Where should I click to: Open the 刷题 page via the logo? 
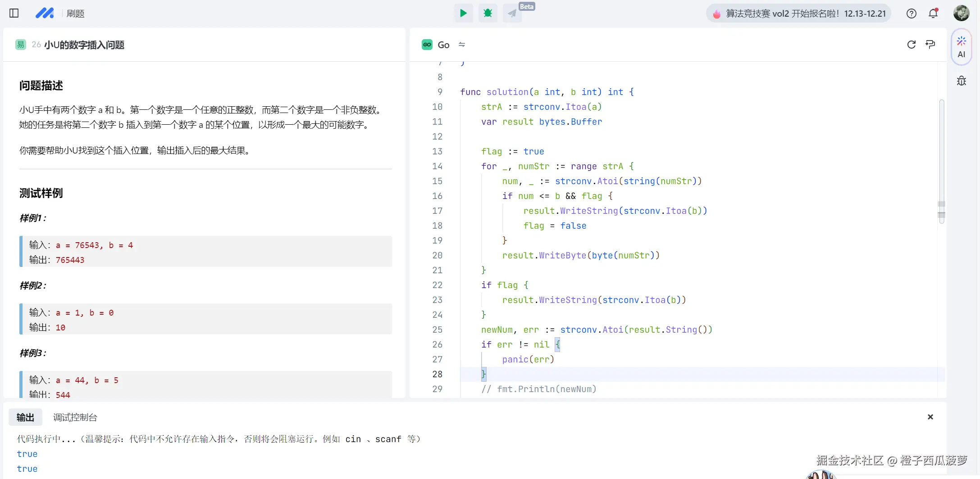(45, 13)
